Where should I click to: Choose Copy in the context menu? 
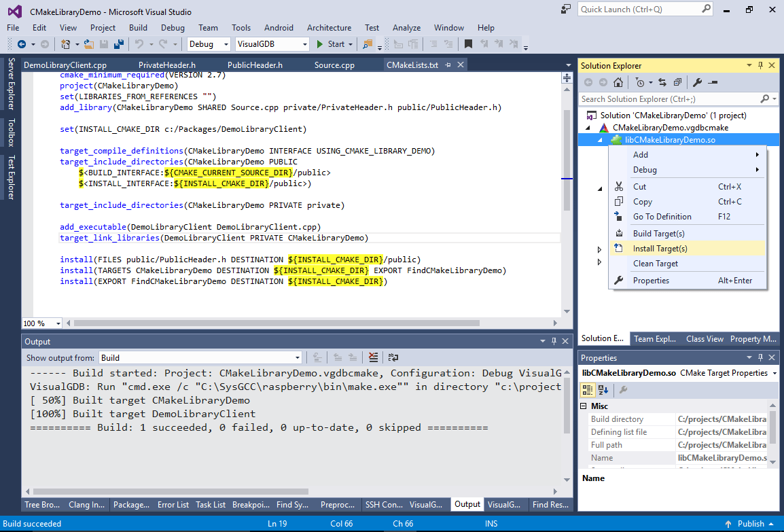[687, 202]
